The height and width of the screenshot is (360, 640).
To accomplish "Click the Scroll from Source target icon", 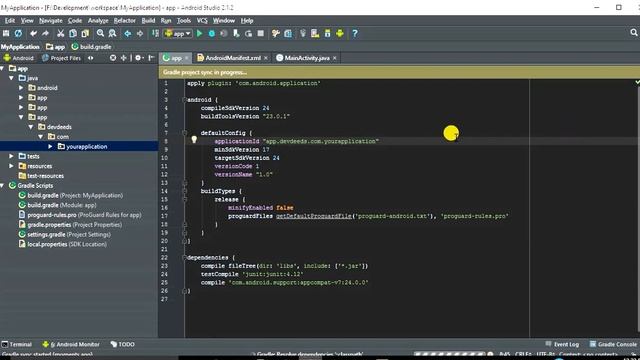I will click(113, 58).
